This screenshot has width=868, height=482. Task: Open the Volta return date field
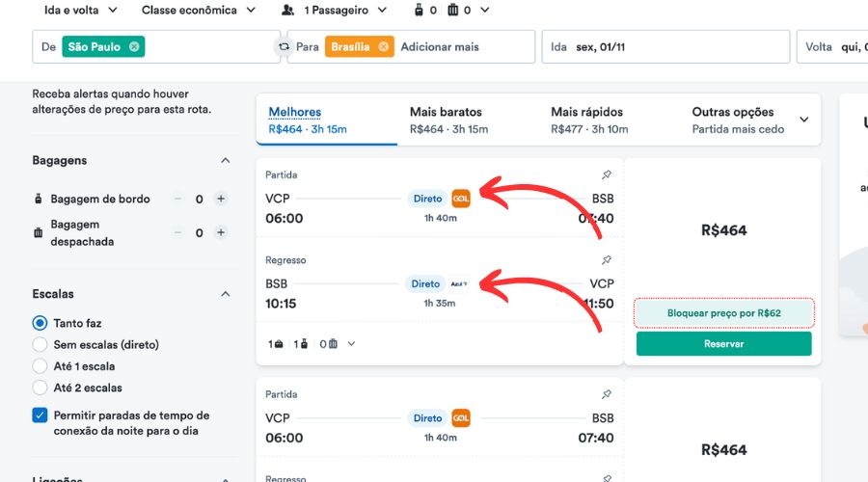click(832, 47)
